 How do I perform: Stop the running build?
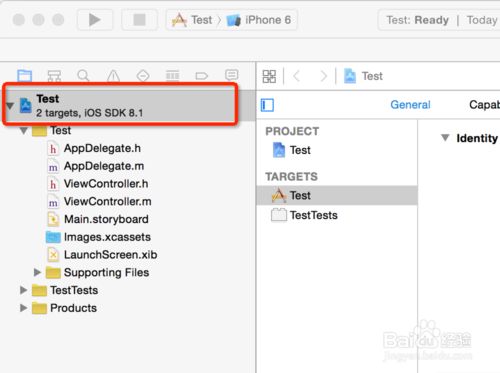139,20
